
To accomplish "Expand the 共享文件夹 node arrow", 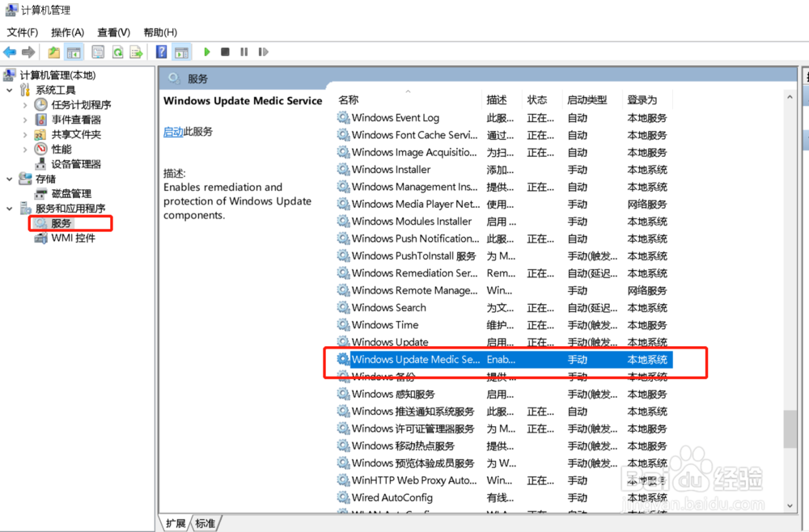I will (25, 135).
